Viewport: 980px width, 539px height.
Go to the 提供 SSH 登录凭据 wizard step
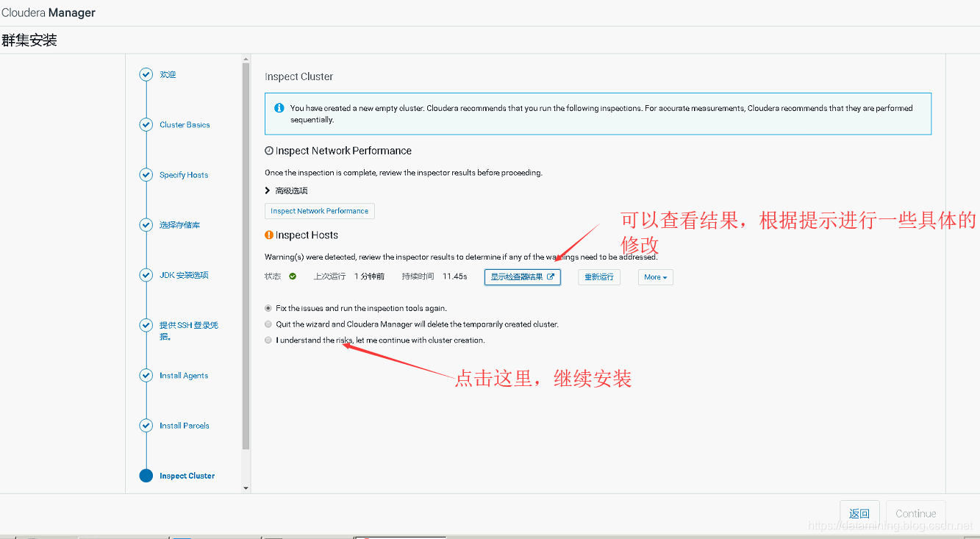pos(189,330)
